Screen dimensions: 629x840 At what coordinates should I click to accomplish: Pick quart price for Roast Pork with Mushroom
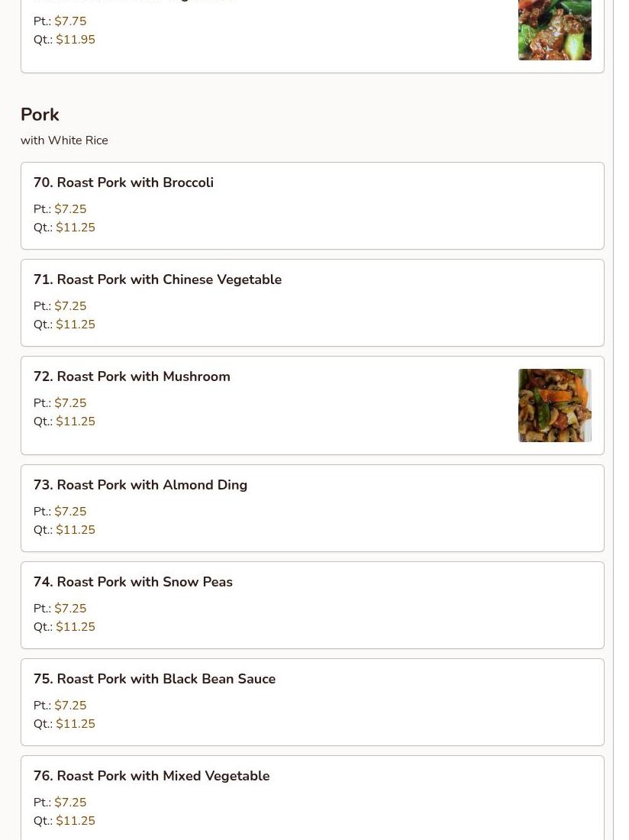tap(76, 422)
